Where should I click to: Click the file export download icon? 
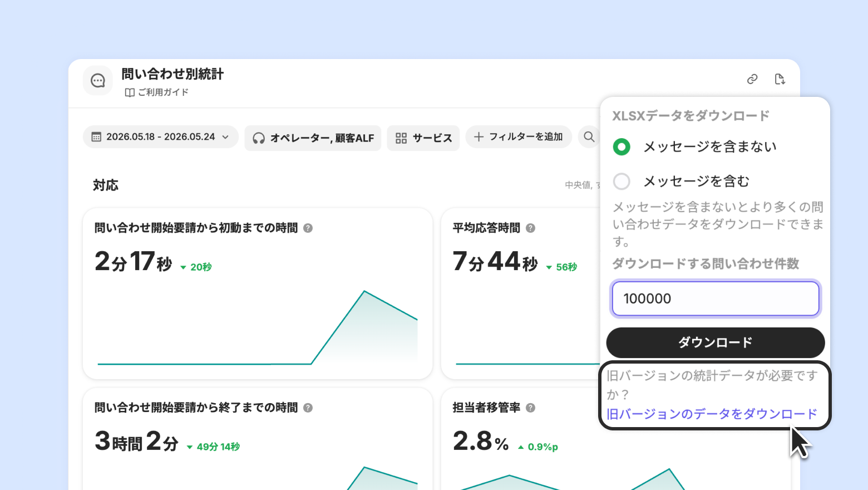pyautogui.click(x=780, y=79)
